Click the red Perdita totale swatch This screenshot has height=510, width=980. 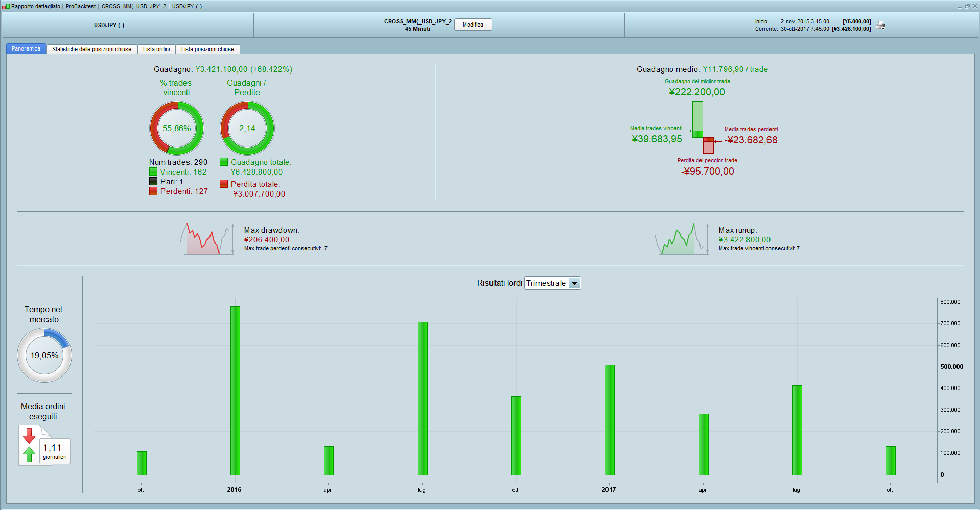[x=224, y=184]
